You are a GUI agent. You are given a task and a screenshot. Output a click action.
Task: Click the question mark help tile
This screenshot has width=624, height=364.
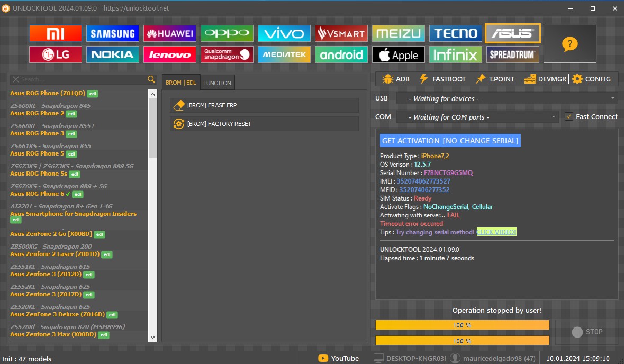[570, 44]
